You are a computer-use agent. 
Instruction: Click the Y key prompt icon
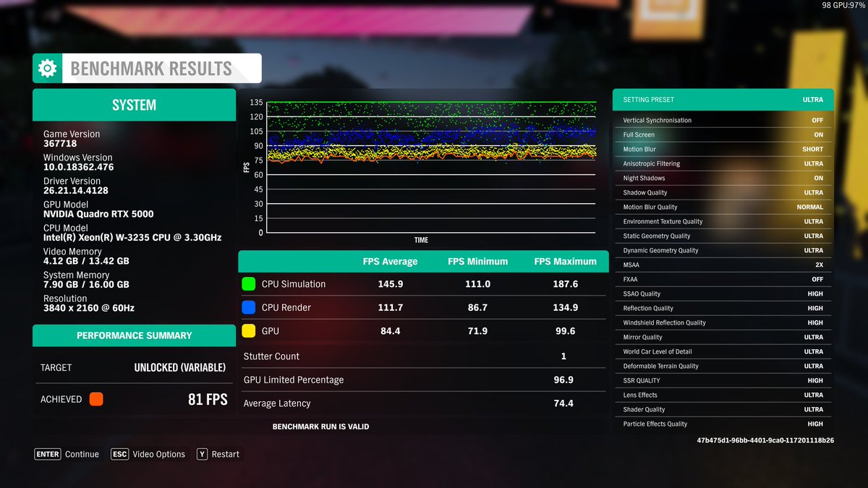201,454
